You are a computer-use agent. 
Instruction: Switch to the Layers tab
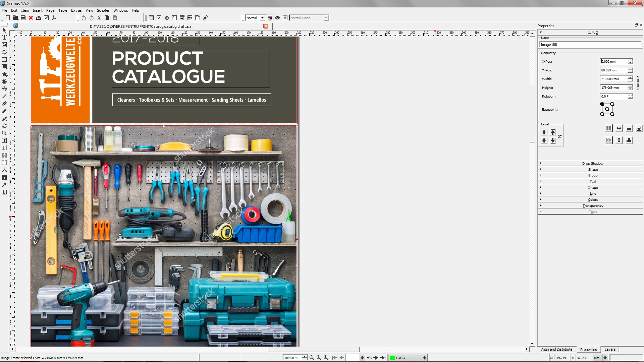pyautogui.click(x=610, y=349)
